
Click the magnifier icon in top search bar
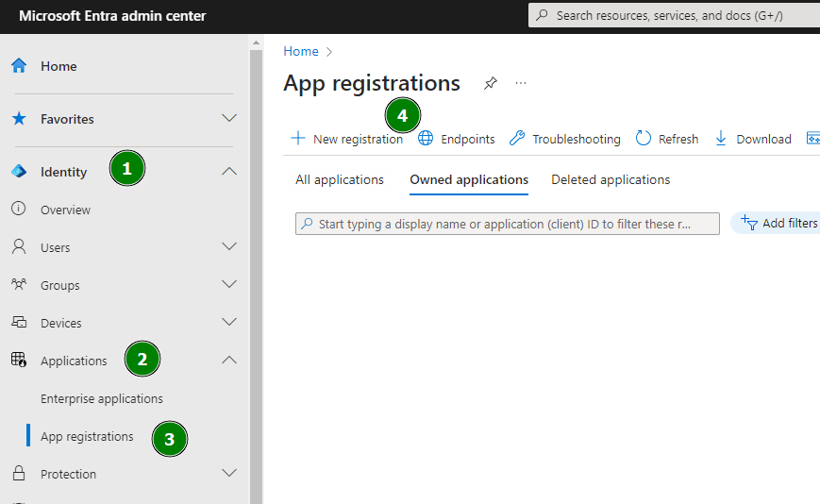[x=543, y=15]
